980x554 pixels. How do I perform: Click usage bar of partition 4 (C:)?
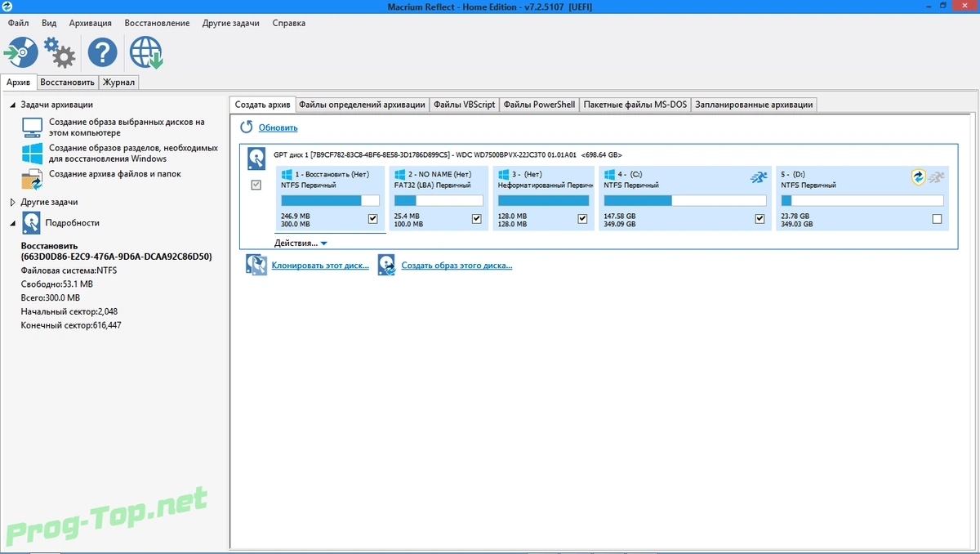pyautogui.click(x=684, y=201)
